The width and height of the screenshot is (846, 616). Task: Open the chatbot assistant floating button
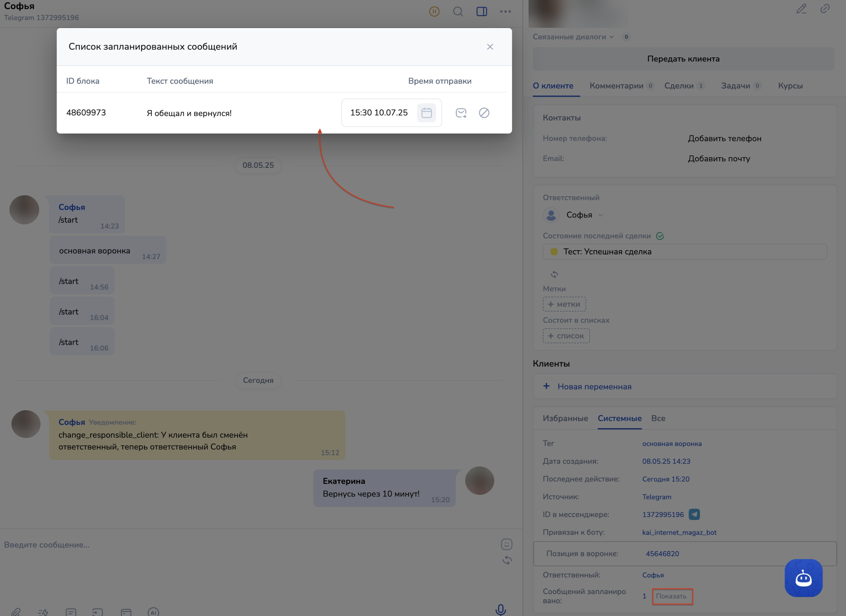tap(803, 577)
